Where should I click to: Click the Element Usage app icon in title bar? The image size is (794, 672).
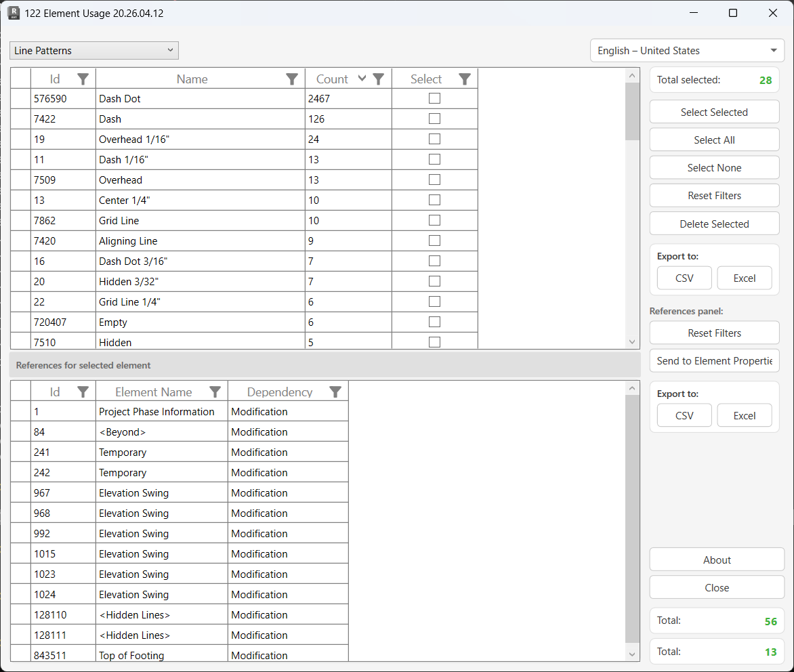pyautogui.click(x=14, y=13)
